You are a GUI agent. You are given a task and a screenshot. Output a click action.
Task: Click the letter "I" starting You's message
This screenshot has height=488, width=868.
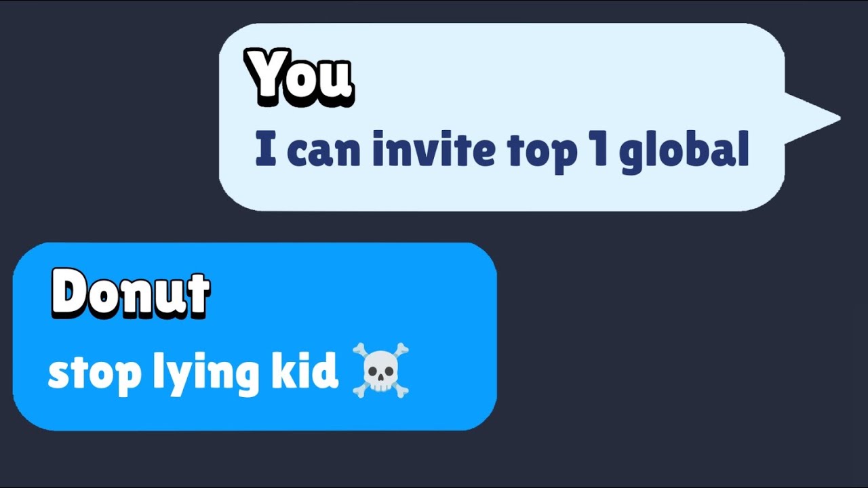(266, 150)
